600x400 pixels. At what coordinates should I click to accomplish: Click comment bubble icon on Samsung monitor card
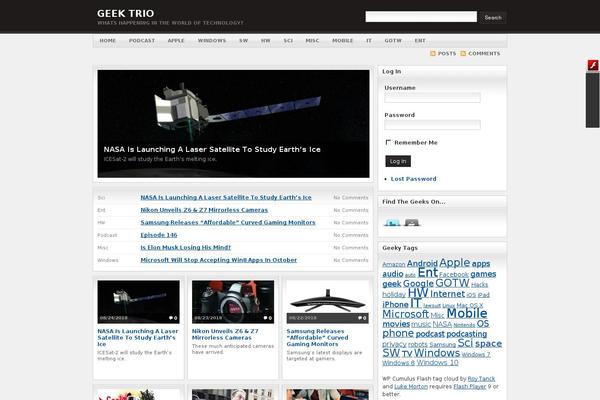[x=360, y=318]
